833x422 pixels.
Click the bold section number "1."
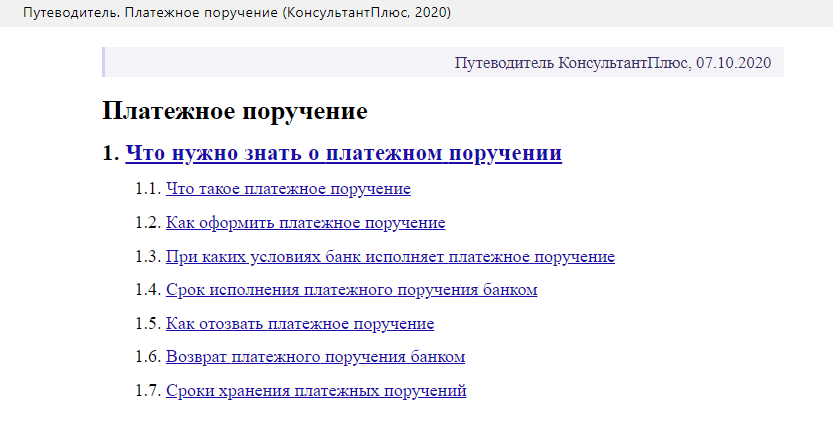(x=111, y=153)
